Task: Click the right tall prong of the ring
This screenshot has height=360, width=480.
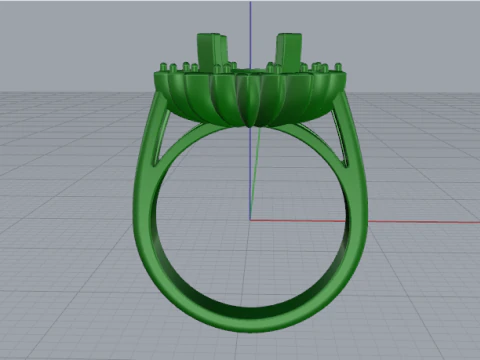Action: tap(289, 52)
